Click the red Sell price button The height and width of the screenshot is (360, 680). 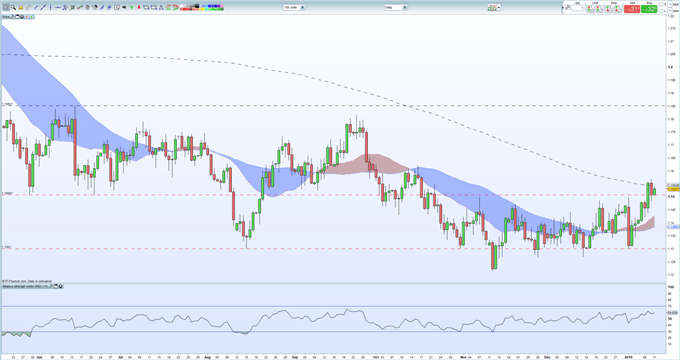tap(632, 9)
